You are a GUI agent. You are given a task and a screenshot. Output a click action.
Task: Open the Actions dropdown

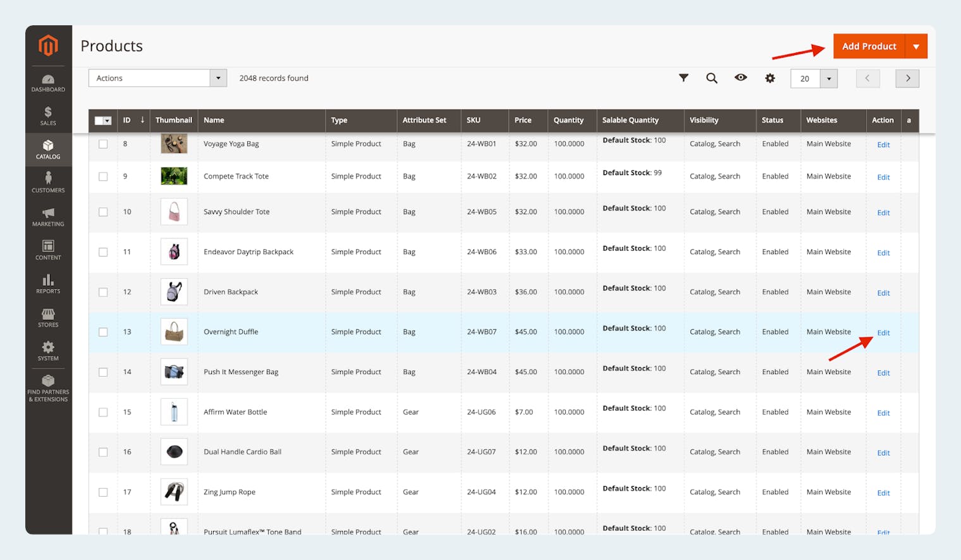pos(157,78)
